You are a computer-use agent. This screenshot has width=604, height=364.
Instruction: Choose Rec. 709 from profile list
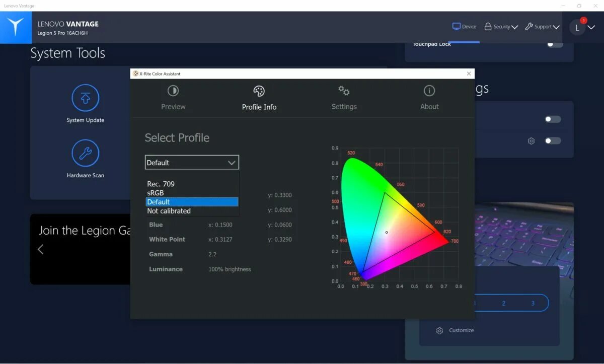192,184
